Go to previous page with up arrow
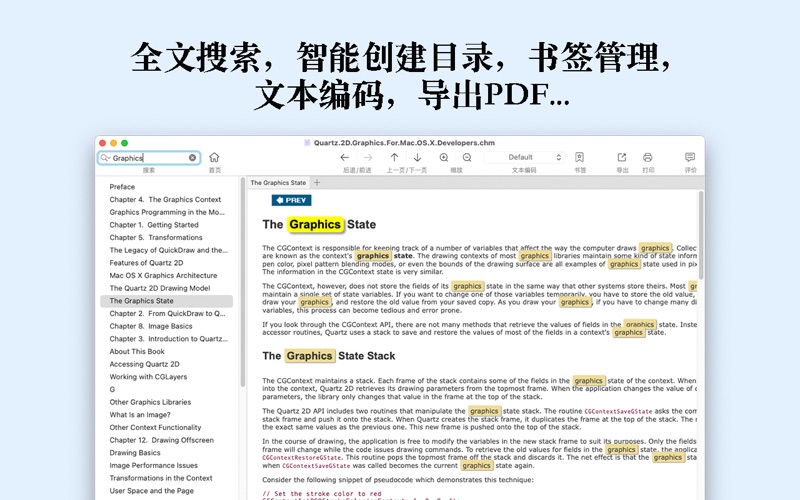 (394, 158)
